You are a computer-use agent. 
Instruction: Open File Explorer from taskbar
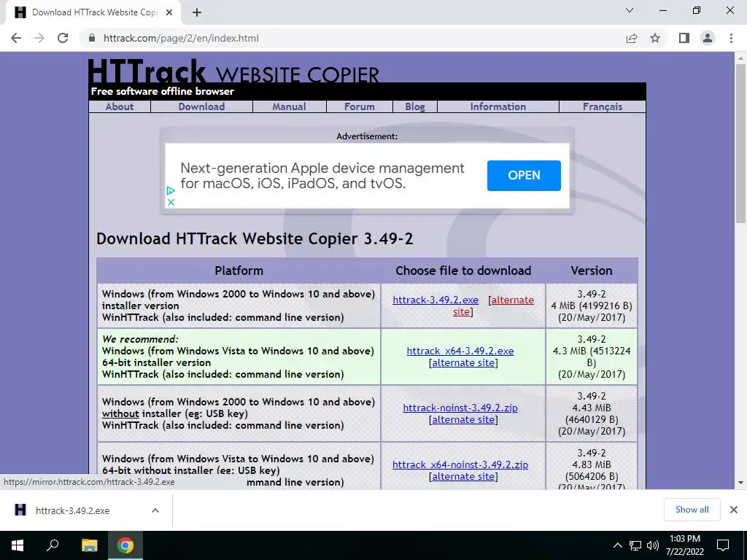(89, 545)
